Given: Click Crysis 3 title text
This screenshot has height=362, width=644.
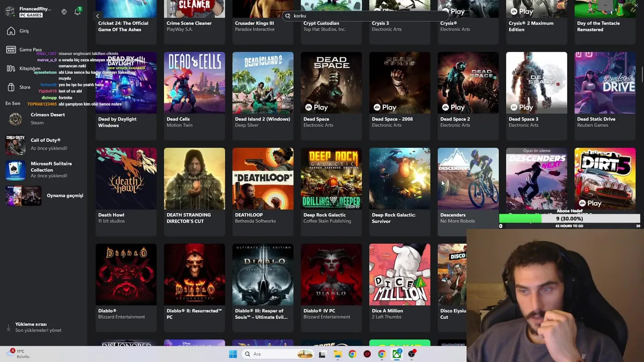Looking at the screenshot, I should (380, 23).
